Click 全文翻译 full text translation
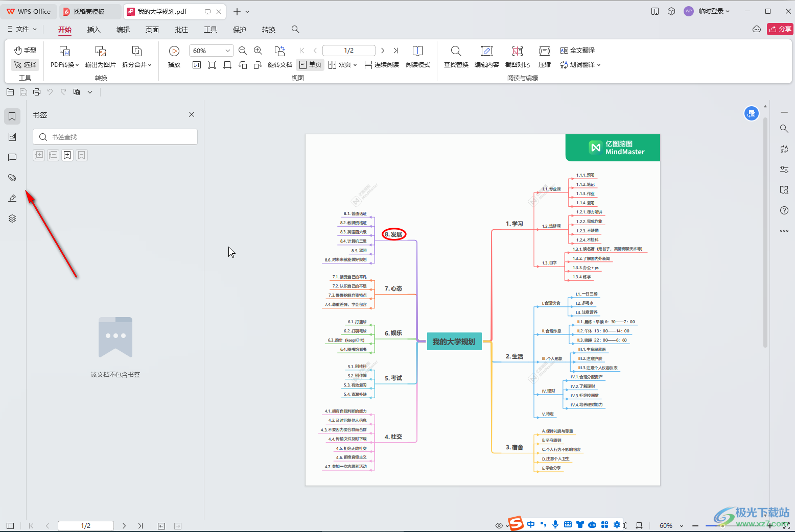795x532 pixels. tap(577, 51)
